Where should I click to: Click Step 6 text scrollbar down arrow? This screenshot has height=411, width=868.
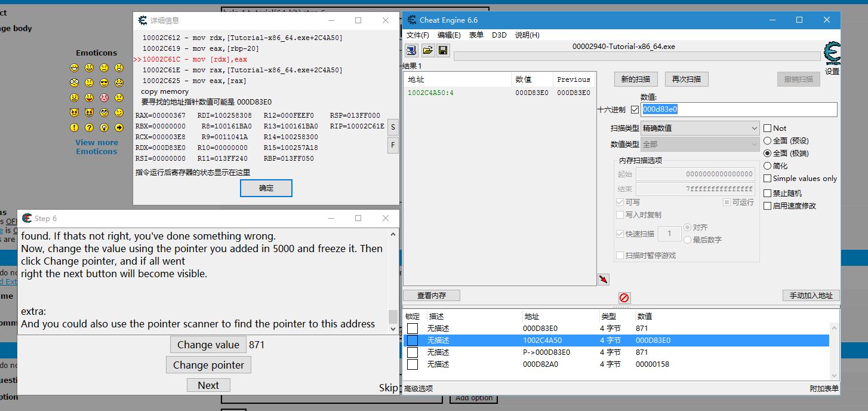coord(393,329)
